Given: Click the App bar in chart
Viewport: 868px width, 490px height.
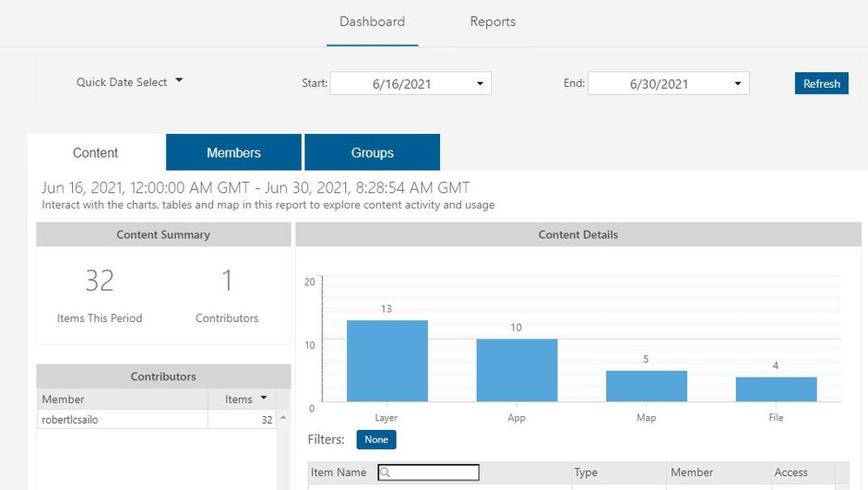Looking at the screenshot, I should coord(517,370).
